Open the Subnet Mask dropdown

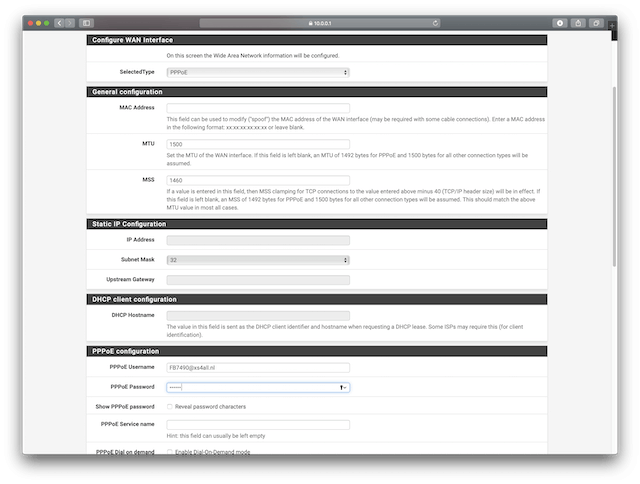(x=258, y=260)
